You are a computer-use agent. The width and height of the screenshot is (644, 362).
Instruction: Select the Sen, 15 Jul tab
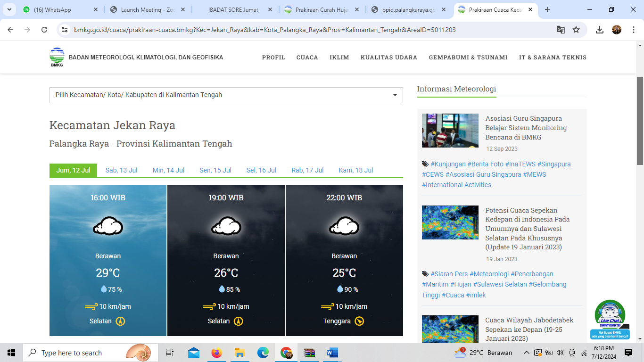215,170
